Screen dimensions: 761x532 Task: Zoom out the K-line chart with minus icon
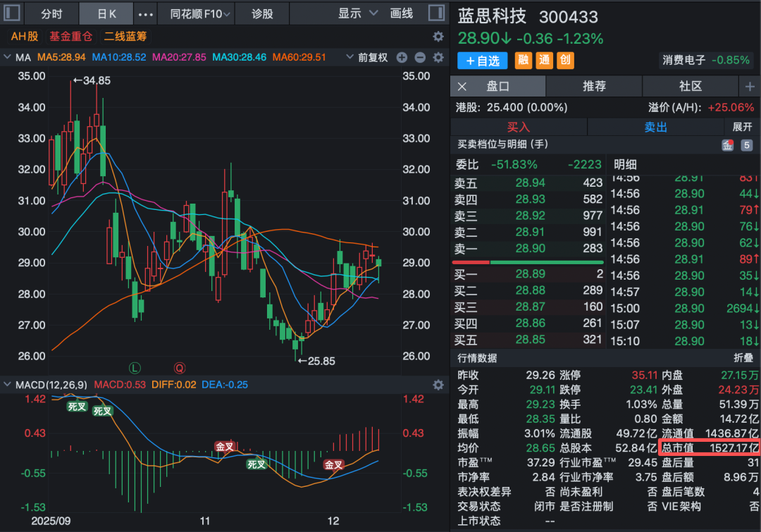pyautogui.click(x=420, y=58)
